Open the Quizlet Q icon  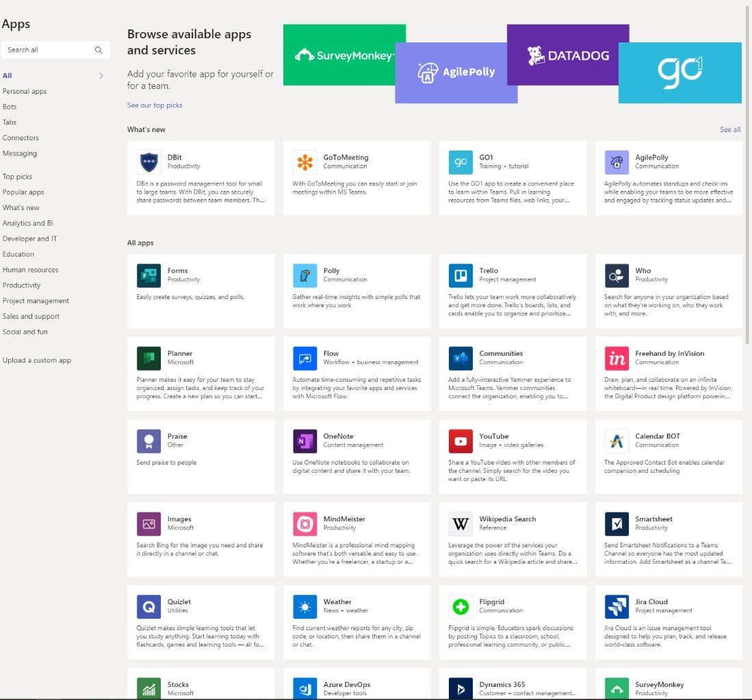pos(148,607)
